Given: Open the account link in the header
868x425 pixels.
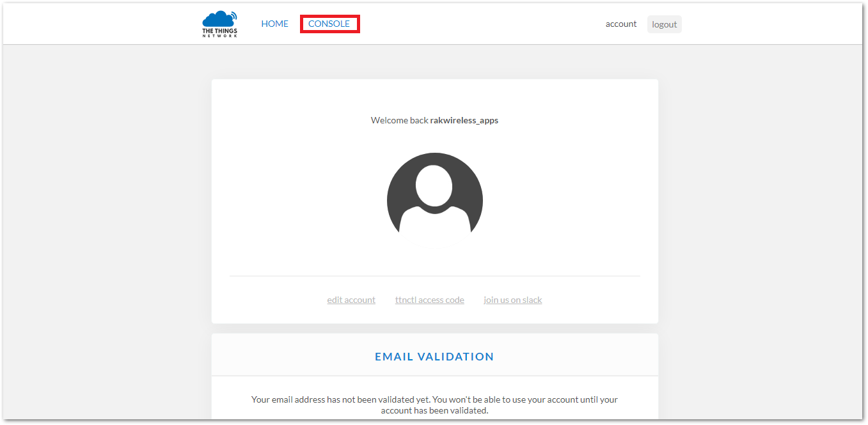Looking at the screenshot, I should click(x=620, y=24).
